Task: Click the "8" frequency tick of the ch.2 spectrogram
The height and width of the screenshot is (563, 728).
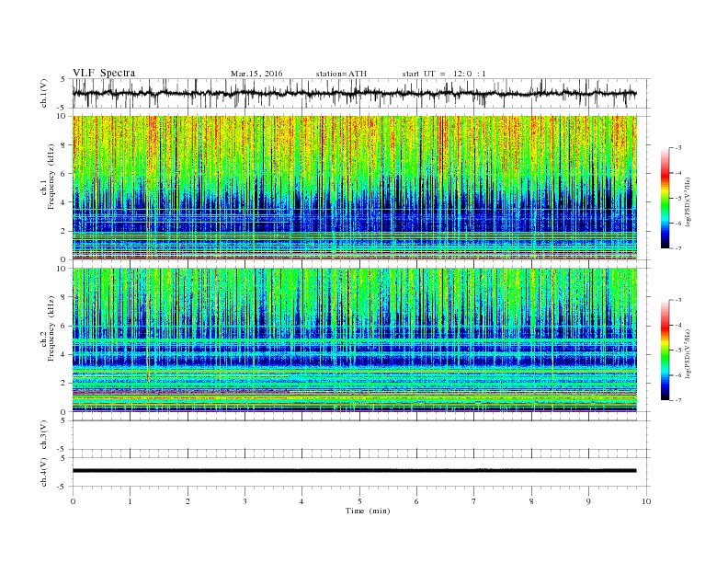Action: (x=64, y=297)
